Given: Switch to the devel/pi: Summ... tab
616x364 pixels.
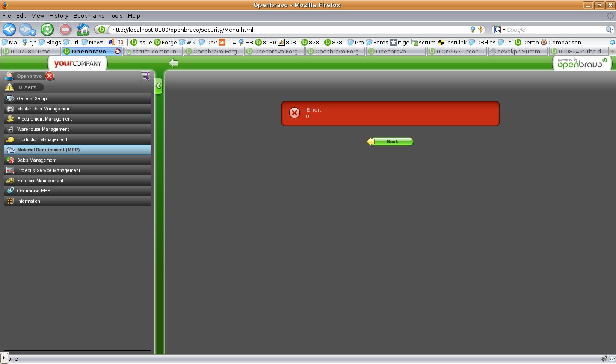Looking at the screenshot, I should pyautogui.click(x=518, y=51).
